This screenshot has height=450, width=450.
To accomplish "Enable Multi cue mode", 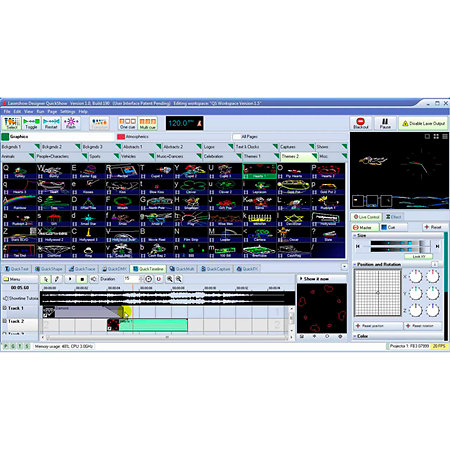I will (x=148, y=123).
